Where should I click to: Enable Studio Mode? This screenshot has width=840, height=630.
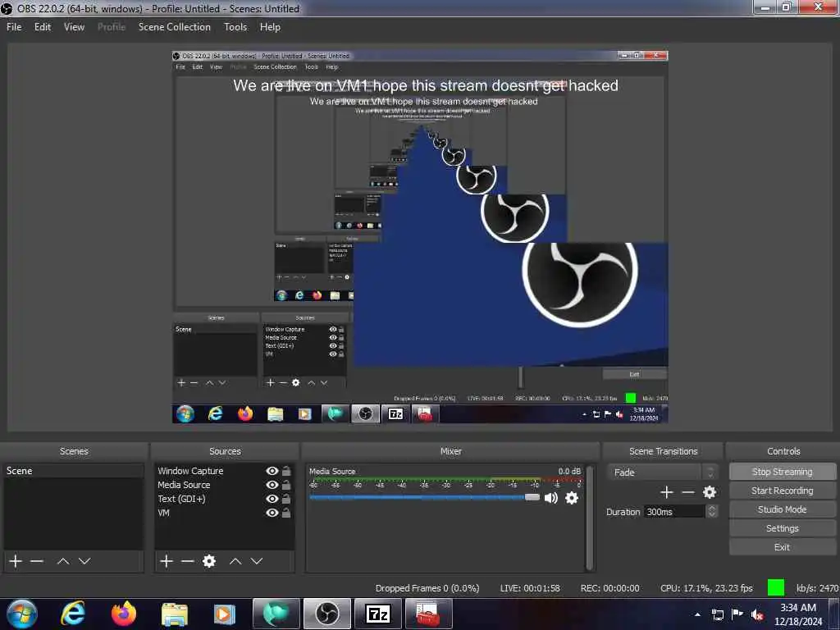[x=782, y=509]
